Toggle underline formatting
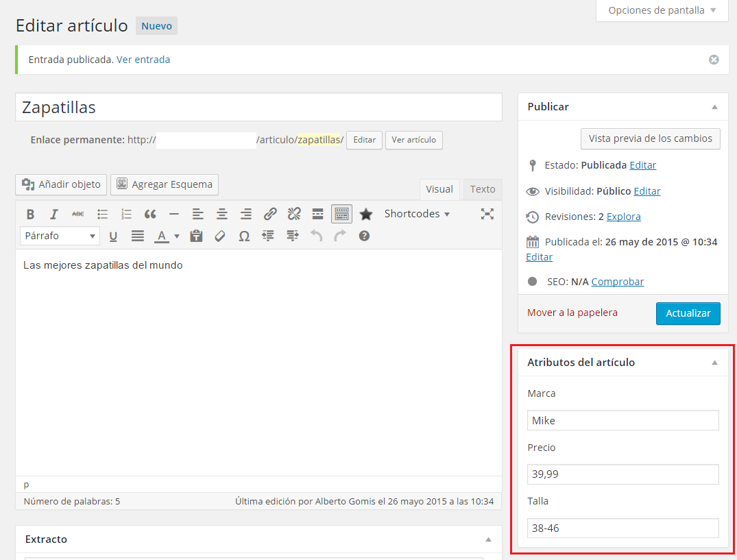 [113, 236]
